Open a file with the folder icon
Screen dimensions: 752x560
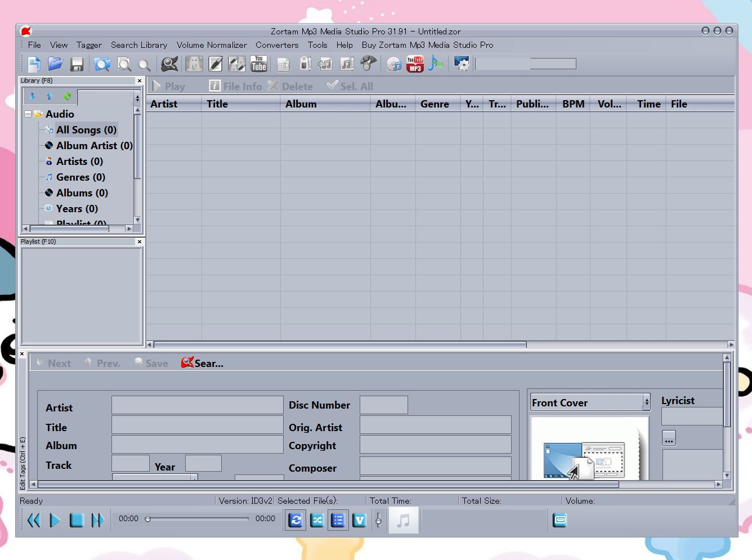tap(55, 64)
